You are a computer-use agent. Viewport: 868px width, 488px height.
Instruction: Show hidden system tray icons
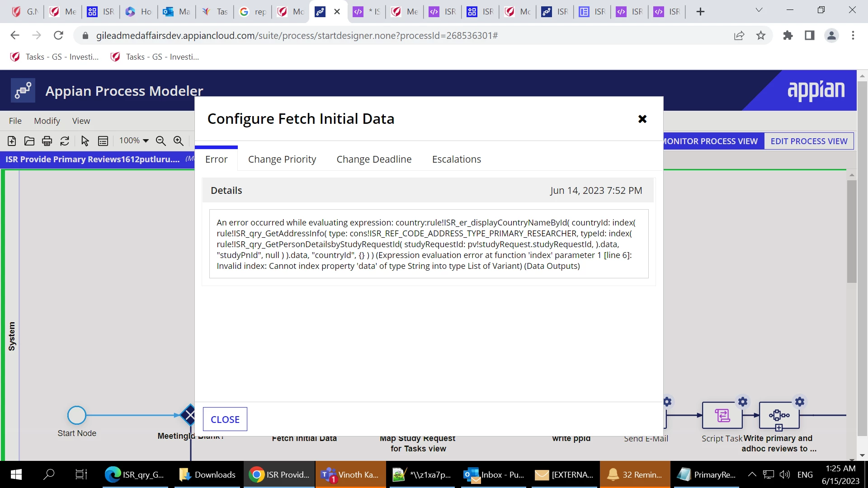coord(752,474)
